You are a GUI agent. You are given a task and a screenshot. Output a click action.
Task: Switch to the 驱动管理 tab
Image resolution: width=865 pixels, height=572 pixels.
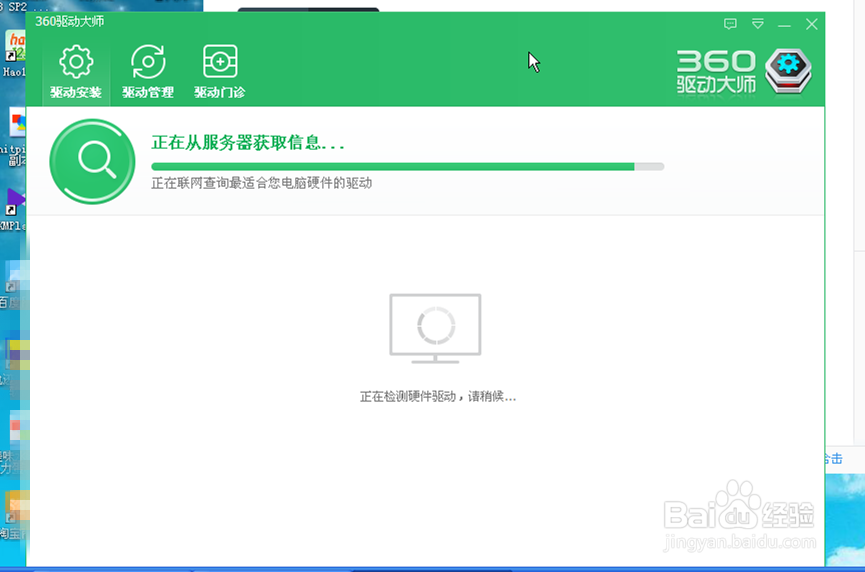(148, 72)
